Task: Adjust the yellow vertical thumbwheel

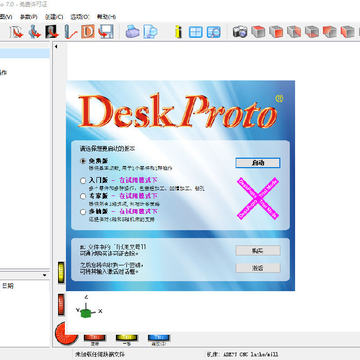Action: click(x=61, y=273)
